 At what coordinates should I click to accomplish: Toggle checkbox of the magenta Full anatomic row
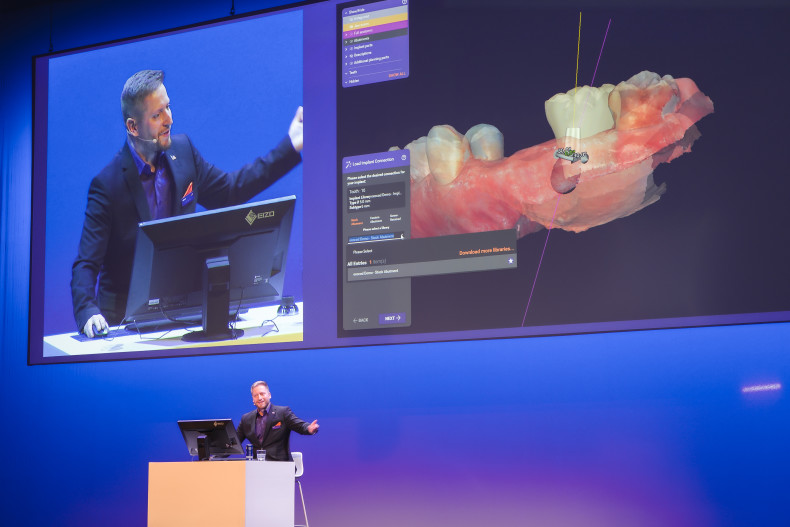point(351,34)
